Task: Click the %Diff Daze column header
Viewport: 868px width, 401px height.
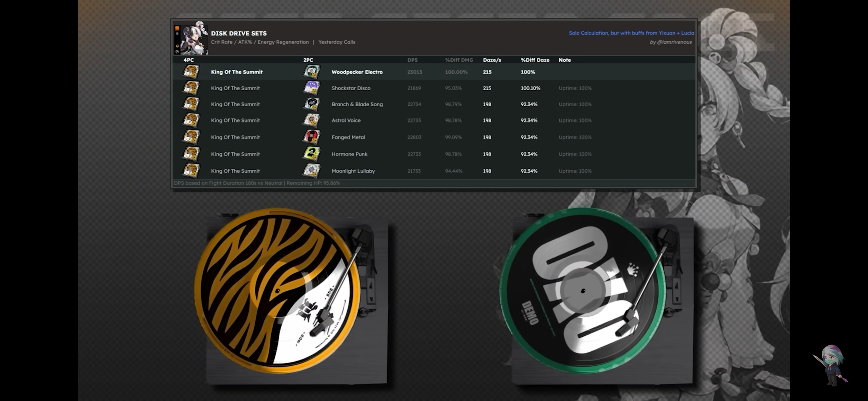Action: (x=535, y=60)
